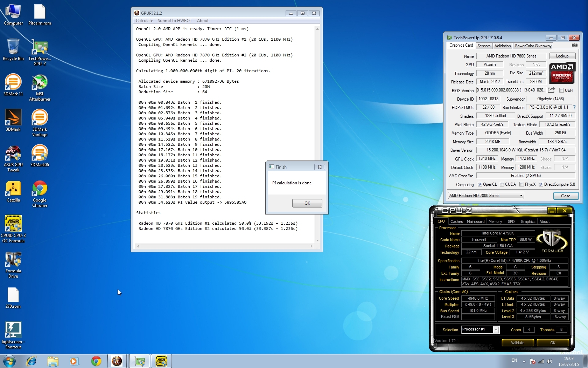Click GPUPI horizontal scrollbar right arrow

point(311,246)
